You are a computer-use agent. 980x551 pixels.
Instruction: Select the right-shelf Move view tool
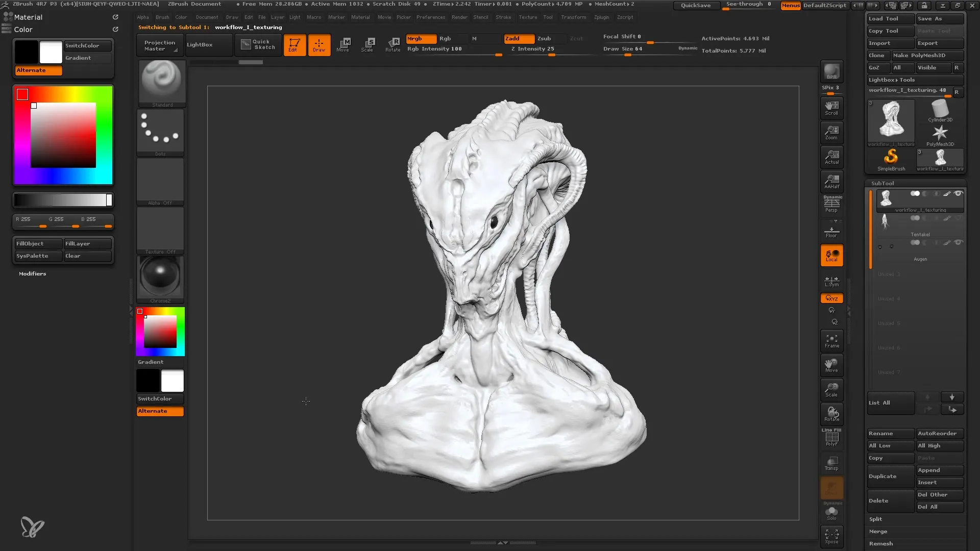(x=831, y=365)
